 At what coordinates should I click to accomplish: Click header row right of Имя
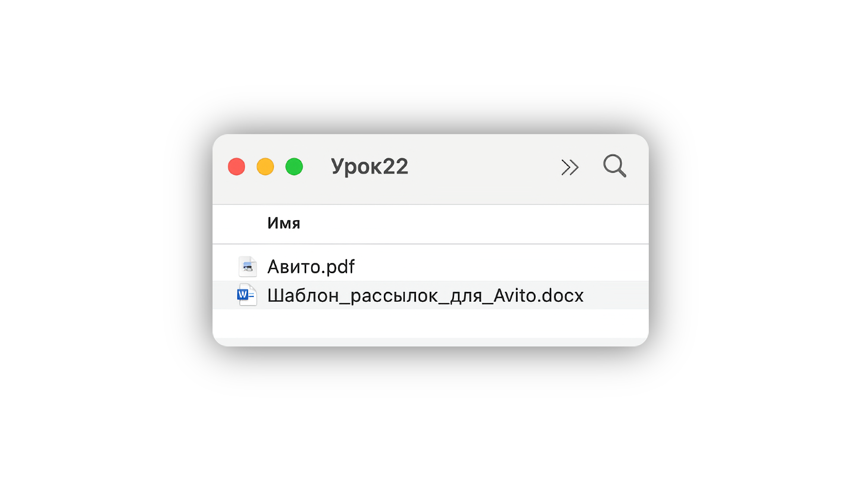(x=466, y=224)
